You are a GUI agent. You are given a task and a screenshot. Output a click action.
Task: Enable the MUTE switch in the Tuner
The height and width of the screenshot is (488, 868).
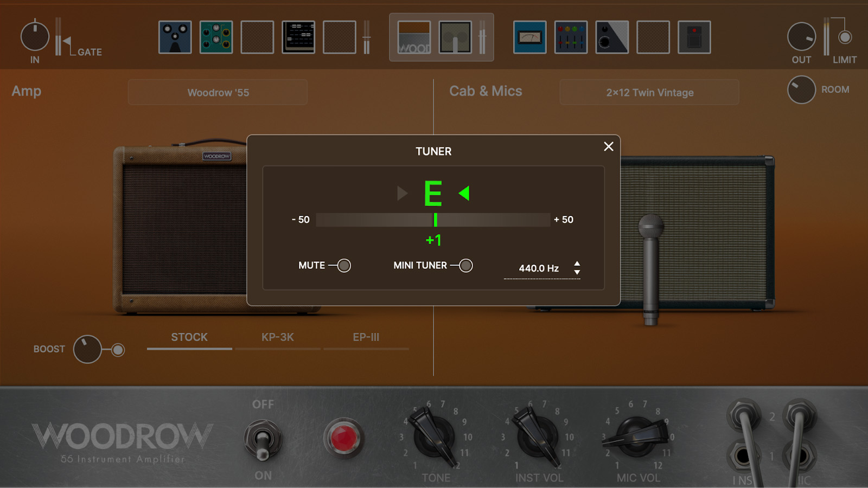click(343, 266)
